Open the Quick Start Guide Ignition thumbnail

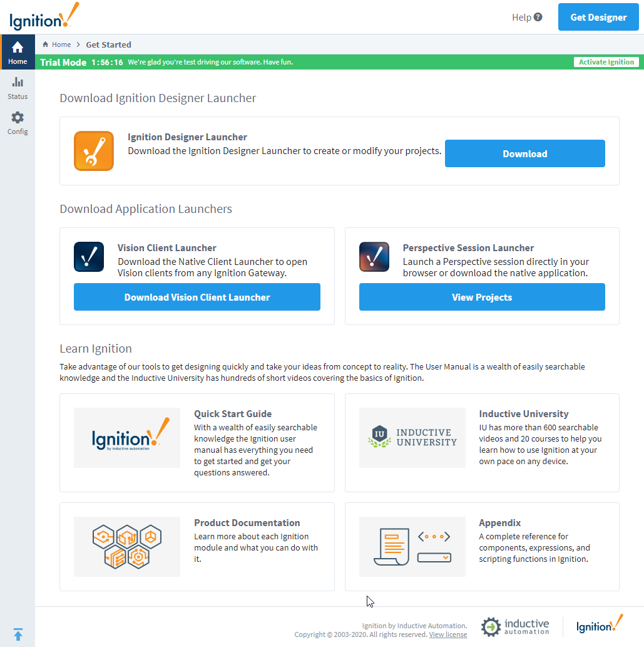coord(127,438)
